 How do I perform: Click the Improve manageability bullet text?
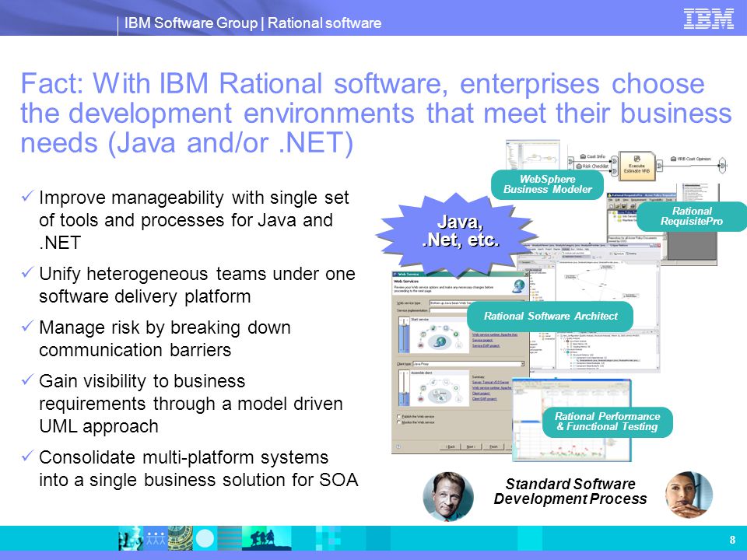[194, 220]
